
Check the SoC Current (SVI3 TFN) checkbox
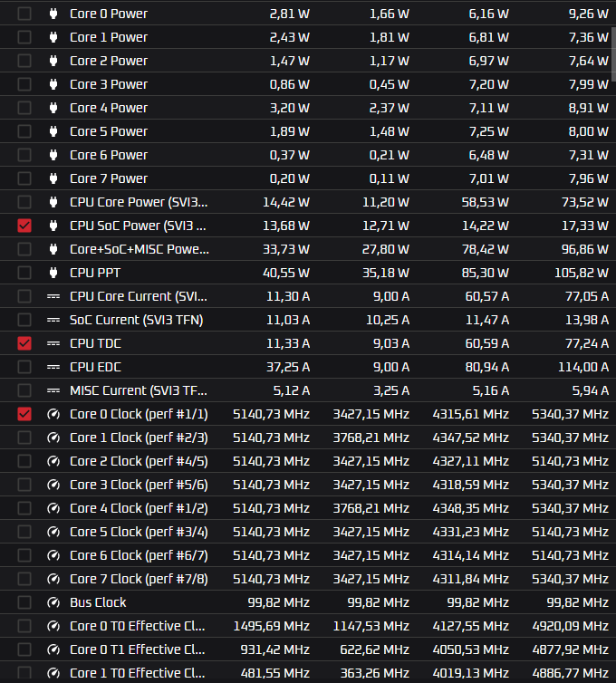tap(24, 319)
